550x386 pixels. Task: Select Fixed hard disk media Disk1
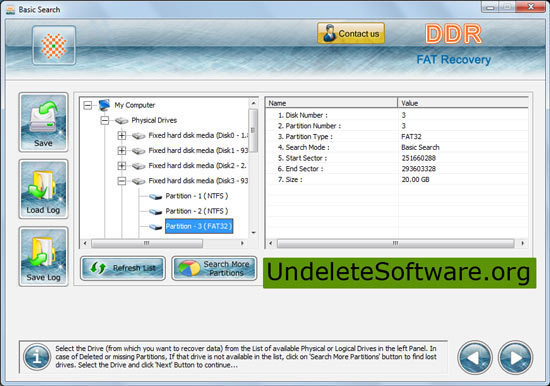(x=198, y=151)
